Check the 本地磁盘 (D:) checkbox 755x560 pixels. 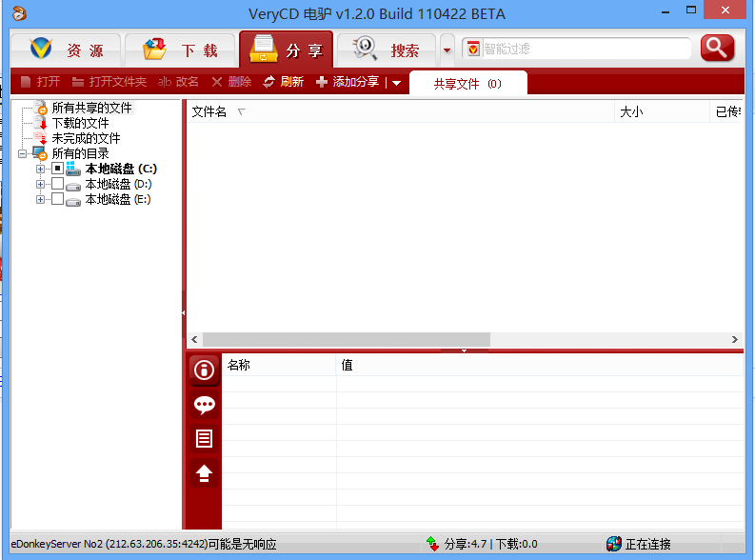click(57, 184)
